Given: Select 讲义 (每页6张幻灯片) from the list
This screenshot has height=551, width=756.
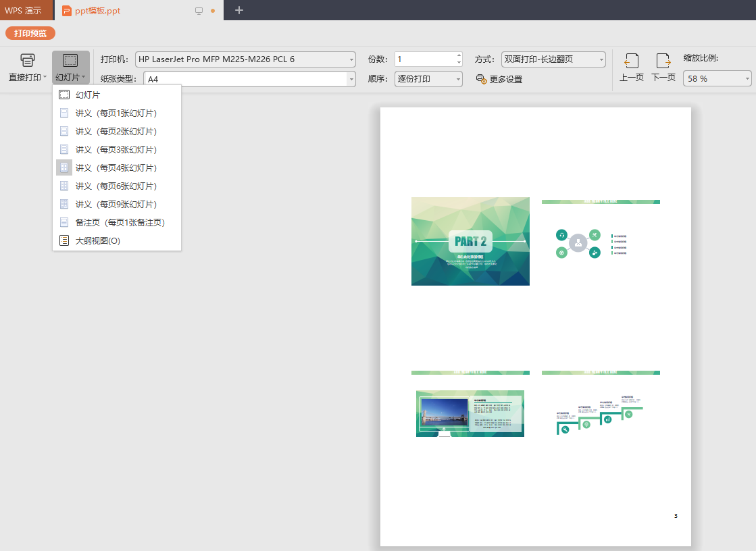Looking at the screenshot, I should pyautogui.click(x=116, y=186).
